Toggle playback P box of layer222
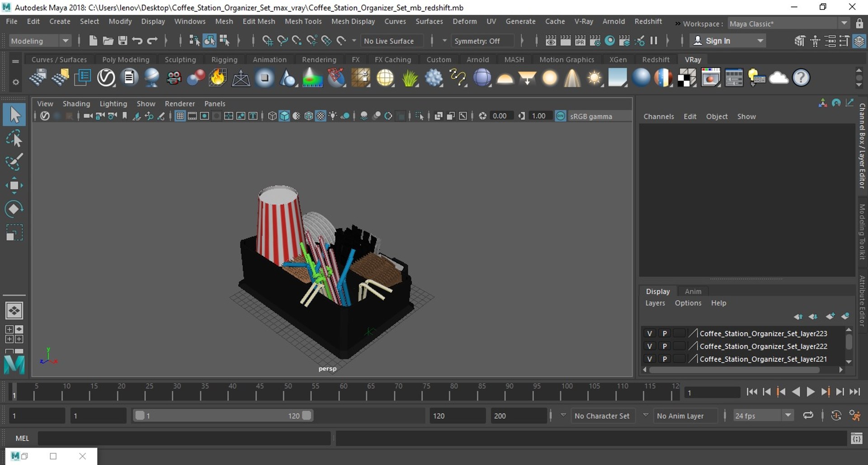Viewport: 868px width, 465px height. point(665,346)
